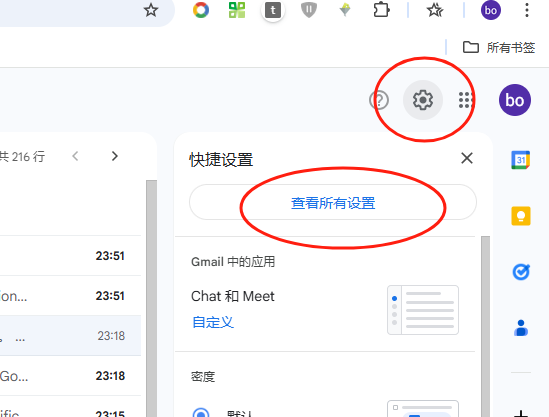Click the 自定义 link under Chat 和 Meet
Screen dimensions: 549x417
click(x=213, y=322)
